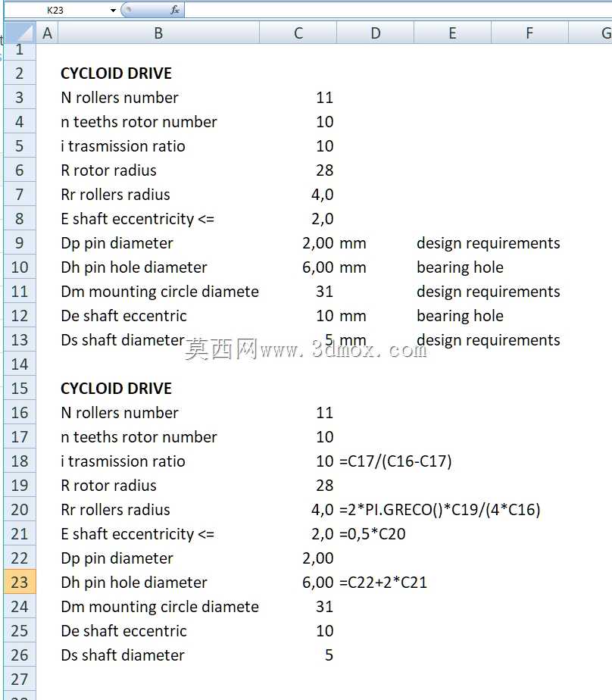Screen dimensions: 612x700
Task: Select row 2 header
Action: pos(20,73)
